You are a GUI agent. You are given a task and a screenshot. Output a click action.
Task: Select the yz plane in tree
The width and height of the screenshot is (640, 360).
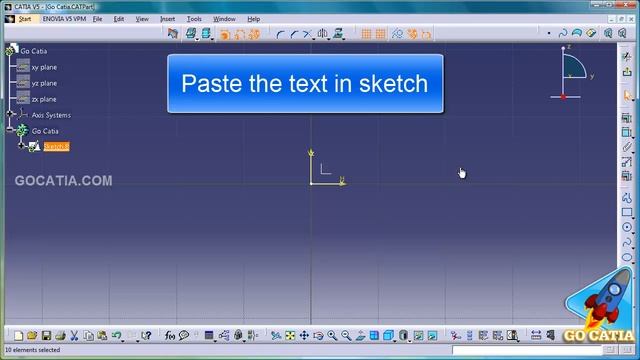click(x=44, y=83)
